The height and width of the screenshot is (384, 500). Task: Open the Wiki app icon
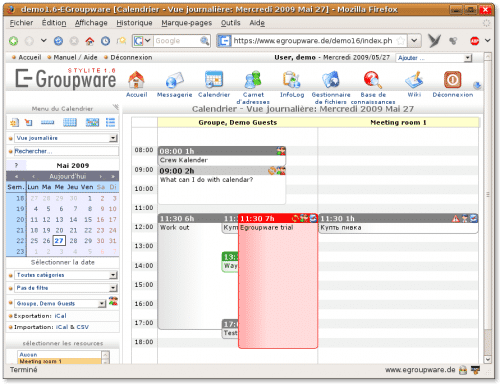(414, 80)
